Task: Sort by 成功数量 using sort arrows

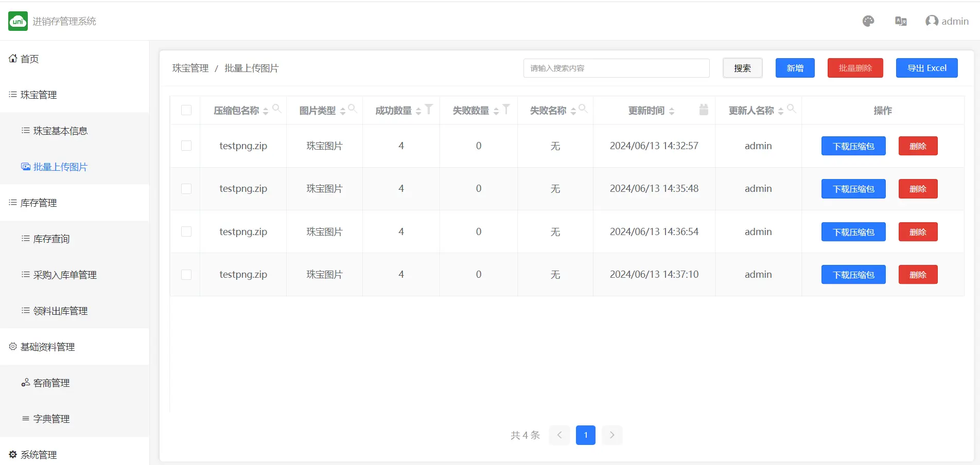Action: pos(418,111)
